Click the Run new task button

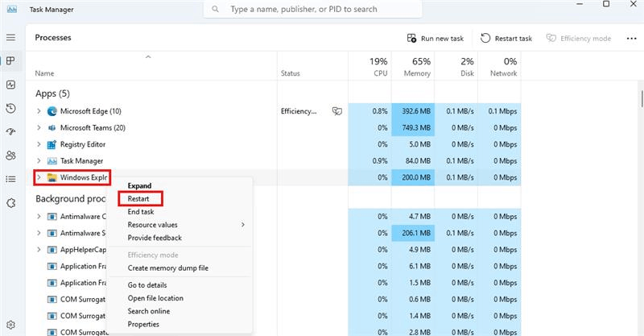pos(435,38)
